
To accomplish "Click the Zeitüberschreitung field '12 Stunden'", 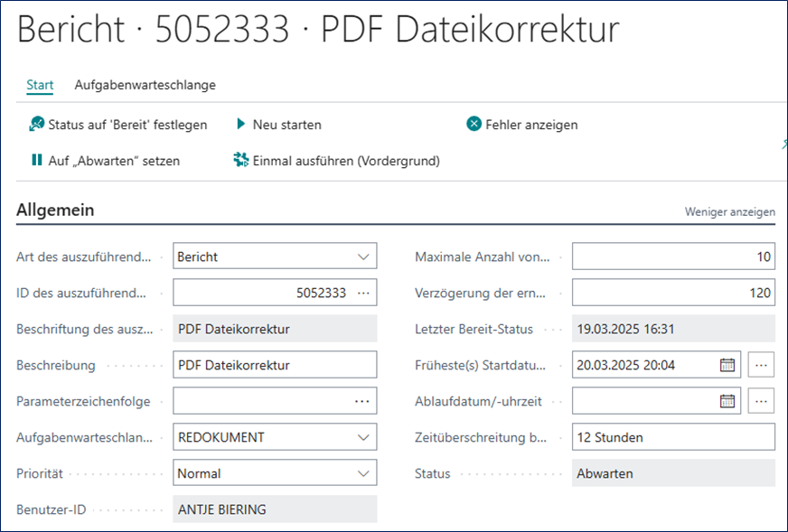I will click(x=672, y=437).
